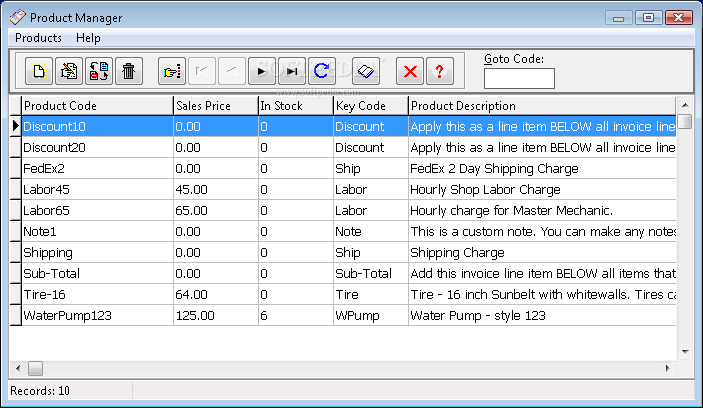Image resolution: width=703 pixels, height=408 pixels.
Task: Click the In Stock column header
Action: pos(296,106)
